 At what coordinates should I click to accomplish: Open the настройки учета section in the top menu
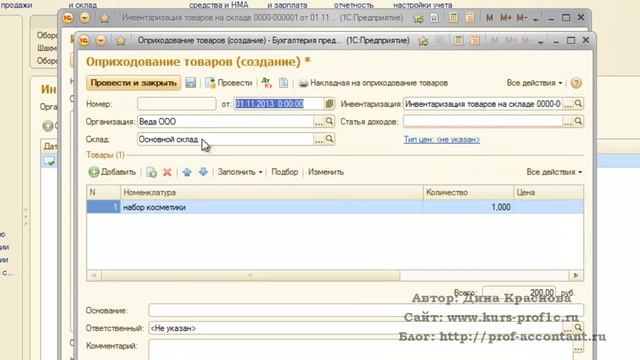tap(422, 5)
